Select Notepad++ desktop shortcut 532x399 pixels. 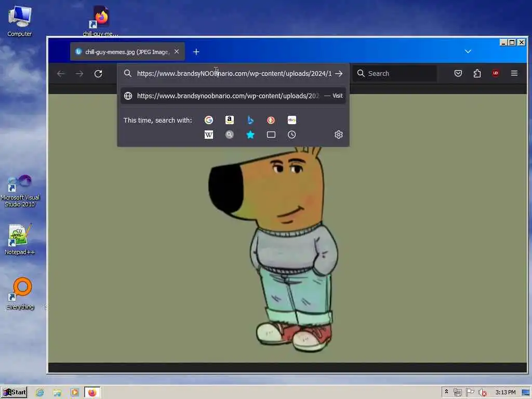point(20,239)
